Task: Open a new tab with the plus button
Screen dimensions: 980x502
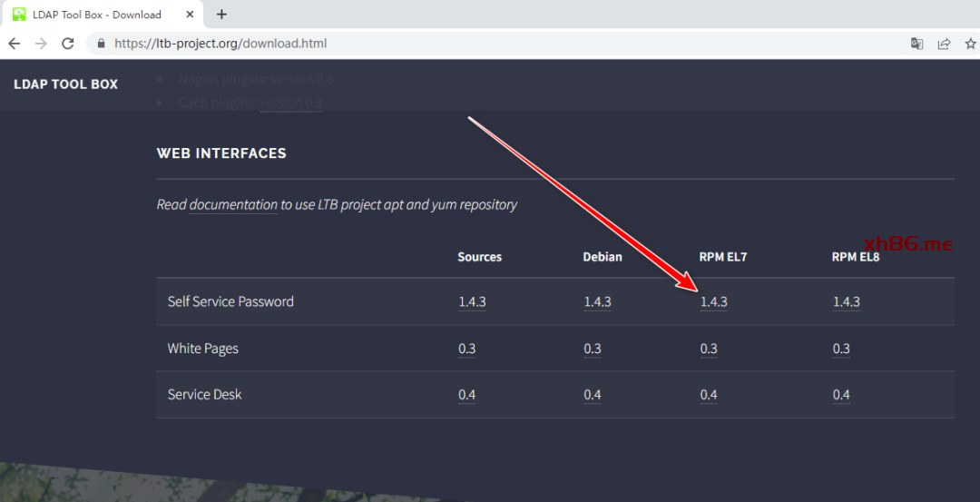Action: (x=221, y=15)
